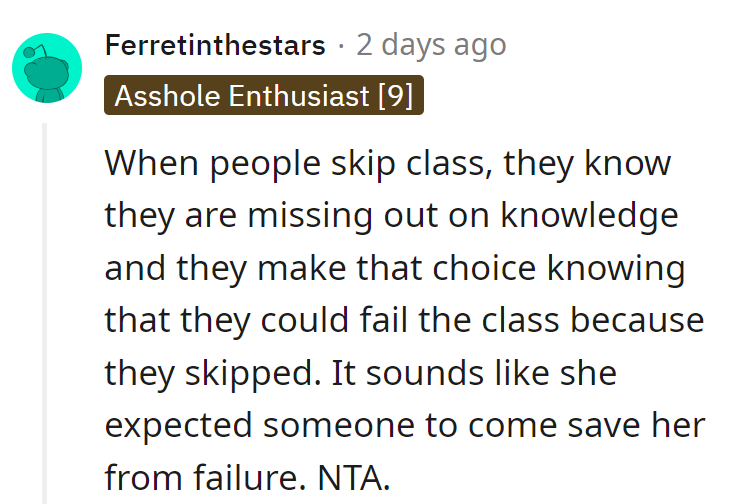
Task: Click the line "expected someone to come save her"
Action: (405, 425)
